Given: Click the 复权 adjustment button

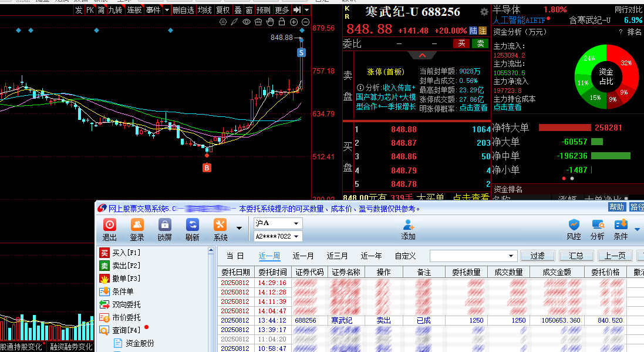Looking at the screenshot, I should tap(223, 10).
